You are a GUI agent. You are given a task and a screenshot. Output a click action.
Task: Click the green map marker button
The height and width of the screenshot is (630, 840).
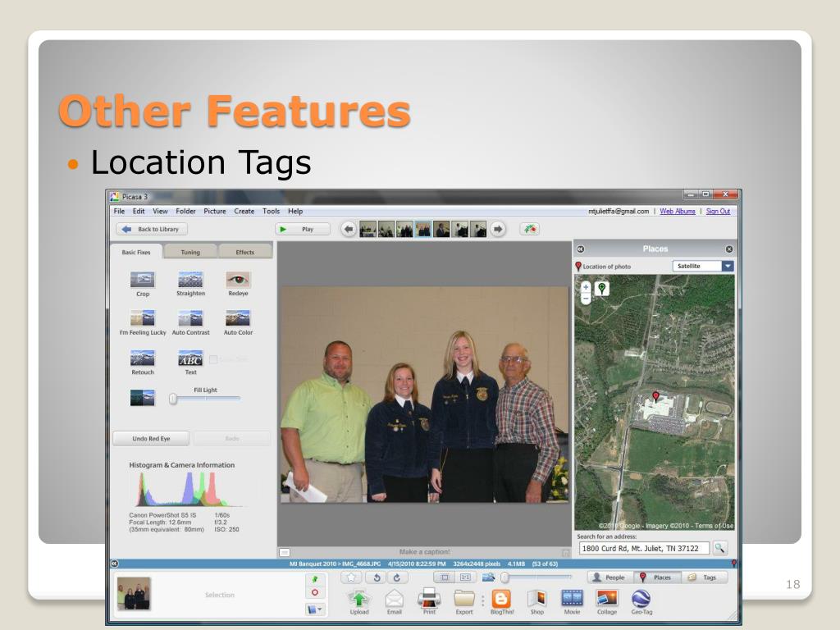click(x=602, y=290)
